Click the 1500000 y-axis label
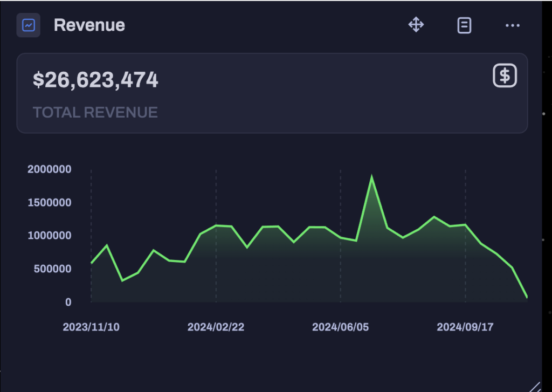 click(x=49, y=203)
